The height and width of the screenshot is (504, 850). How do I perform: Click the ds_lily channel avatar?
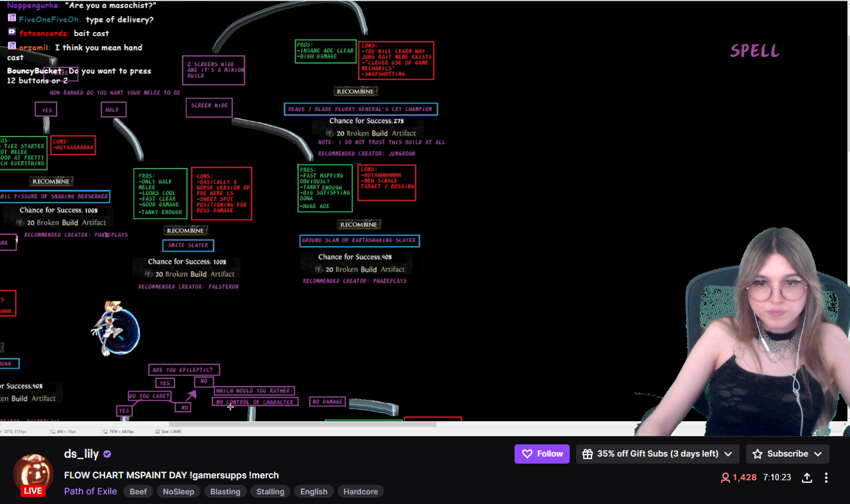click(33, 473)
